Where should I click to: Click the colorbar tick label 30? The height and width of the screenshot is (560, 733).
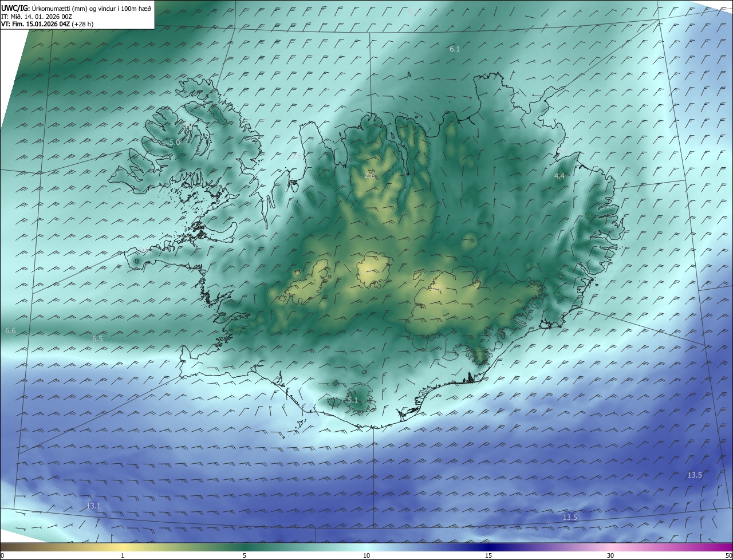(610, 555)
